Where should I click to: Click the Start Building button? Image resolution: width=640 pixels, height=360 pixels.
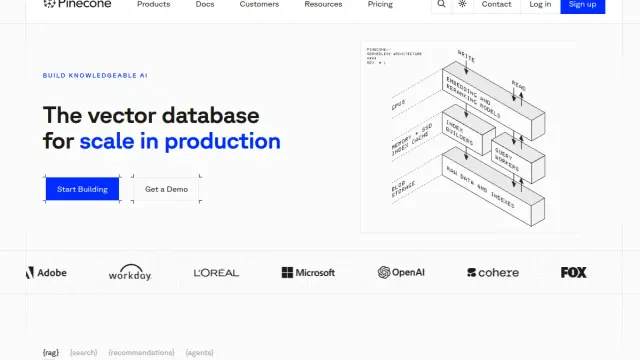coord(82,189)
